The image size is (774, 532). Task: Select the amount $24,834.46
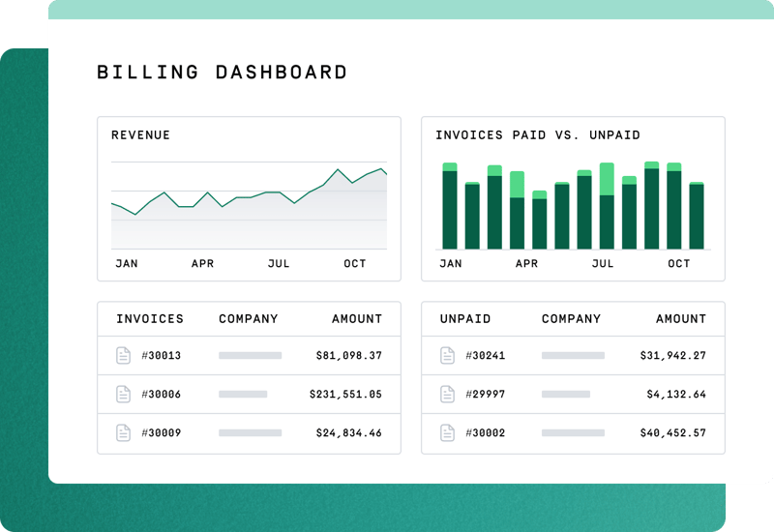pos(349,432)
